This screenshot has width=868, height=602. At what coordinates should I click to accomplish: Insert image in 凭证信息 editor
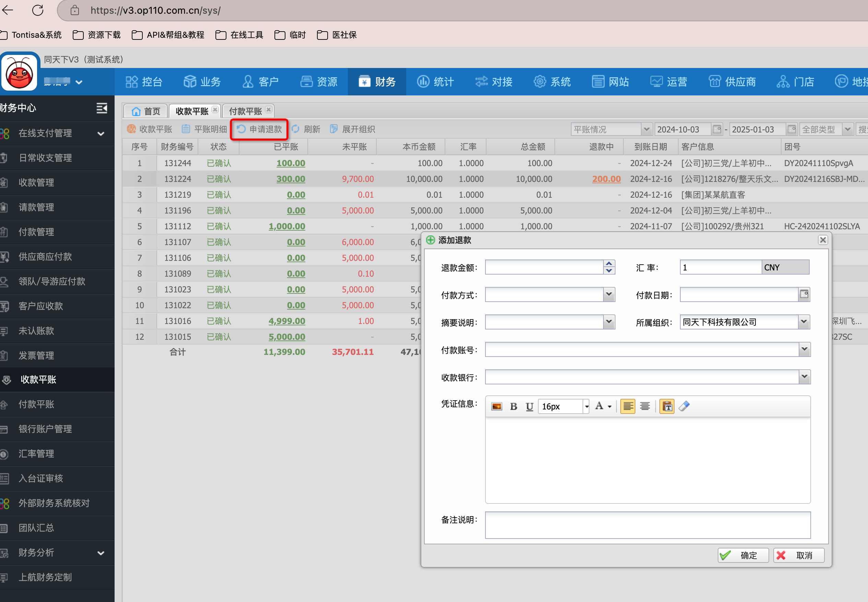pos(496,406)
